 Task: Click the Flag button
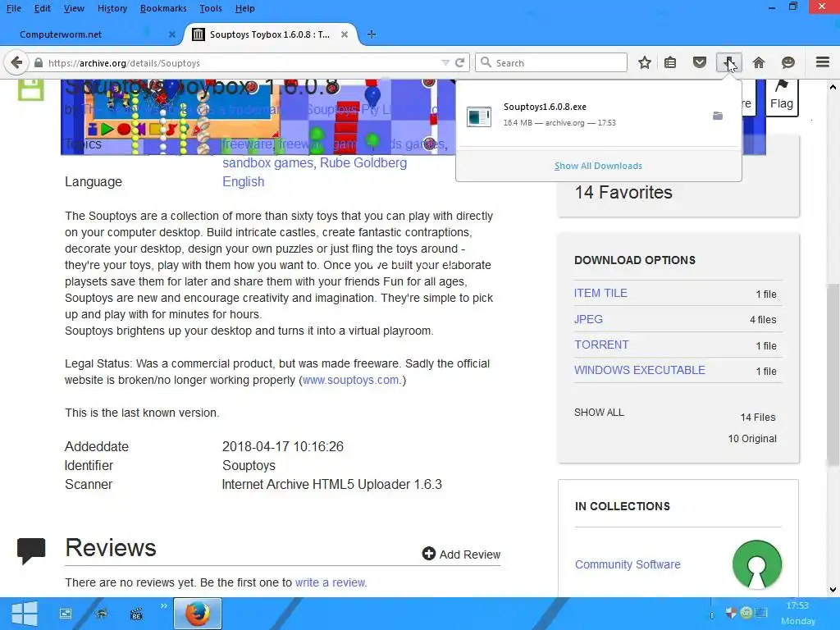coord(781,97)
